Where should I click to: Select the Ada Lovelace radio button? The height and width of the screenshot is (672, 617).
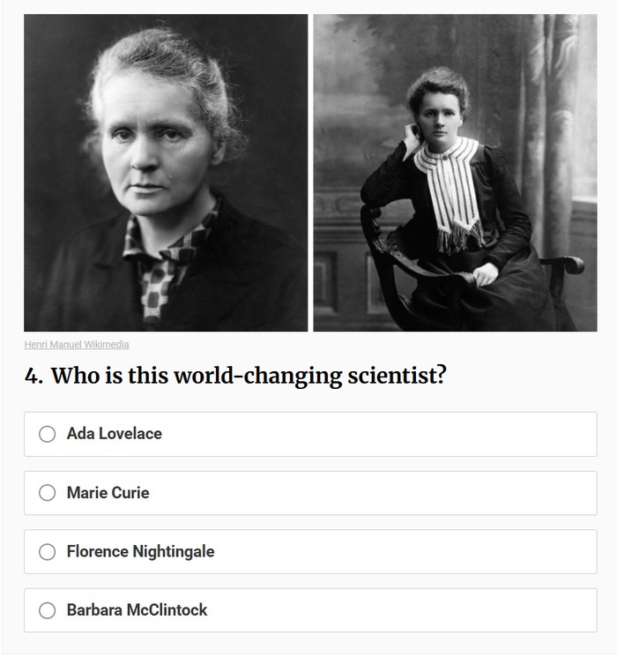tap(48, 434)
